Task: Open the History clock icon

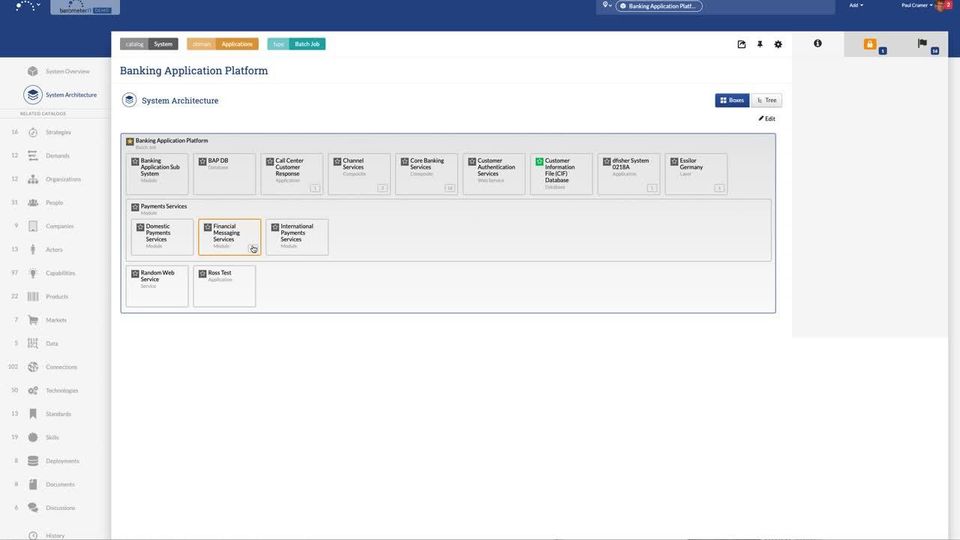Action: 33,536
